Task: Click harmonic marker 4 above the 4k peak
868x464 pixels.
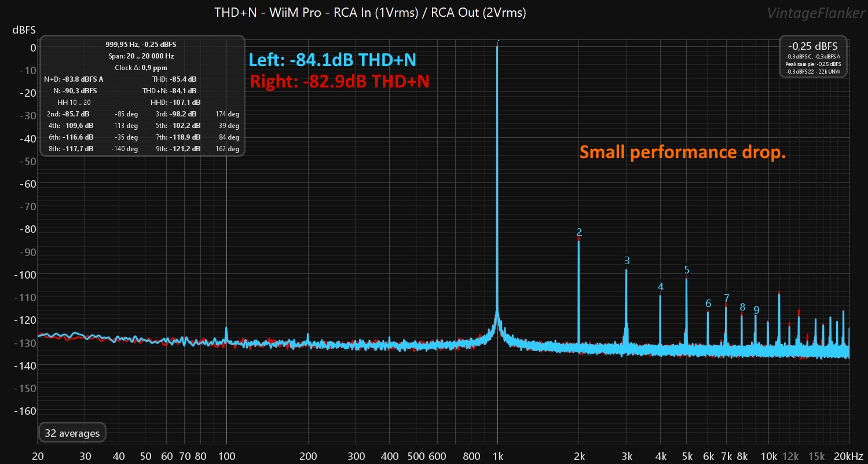Action: coord(660,287)
